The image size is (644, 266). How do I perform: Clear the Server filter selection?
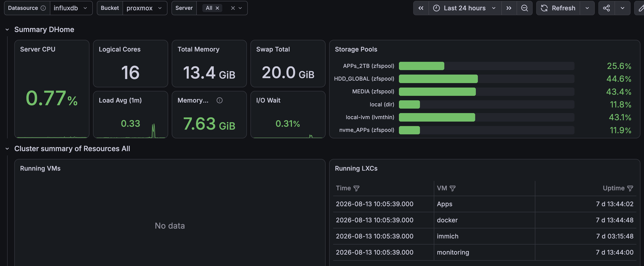click(x=233, y=8)
